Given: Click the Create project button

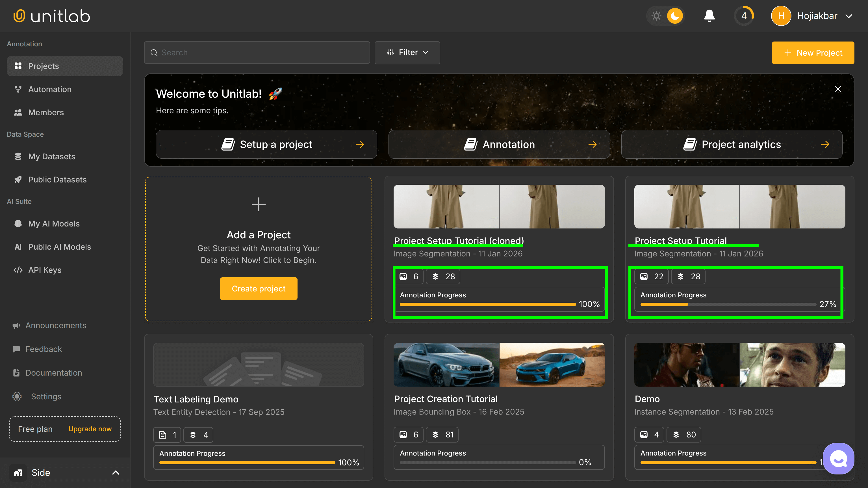Looking at the screenshot, I should pyautogui.click(x=259, y=288).
